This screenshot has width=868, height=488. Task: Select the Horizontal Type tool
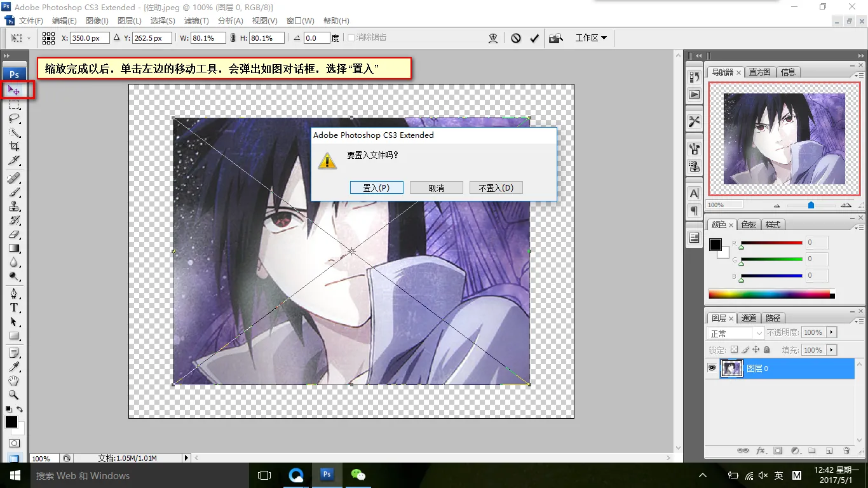click(x=14, y=308)
